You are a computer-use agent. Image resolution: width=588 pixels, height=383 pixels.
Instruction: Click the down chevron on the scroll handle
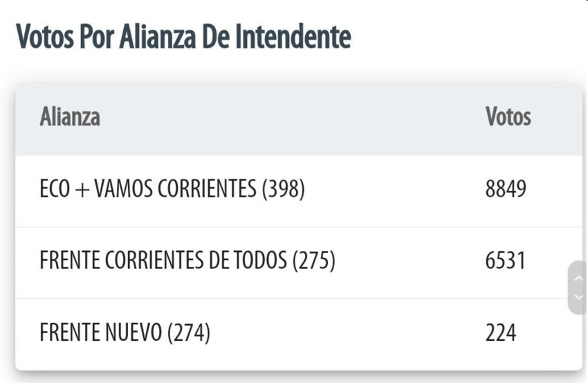coord(578,297)
